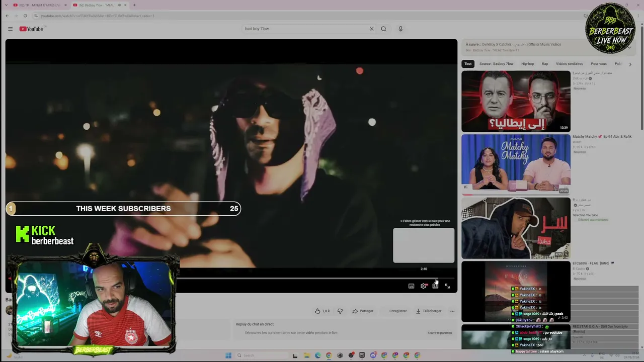Open a new browser tab
Image resolution: width=644 pixels, height=362 pixels.
[134, 5]
